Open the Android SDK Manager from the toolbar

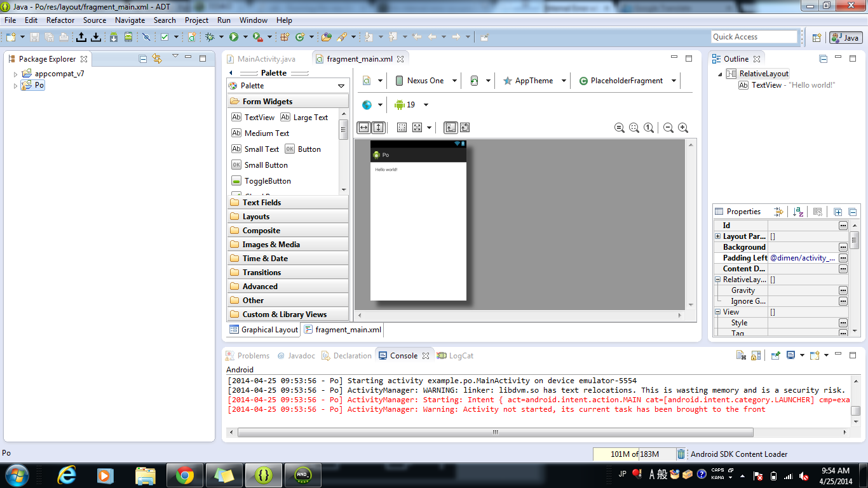112,36
